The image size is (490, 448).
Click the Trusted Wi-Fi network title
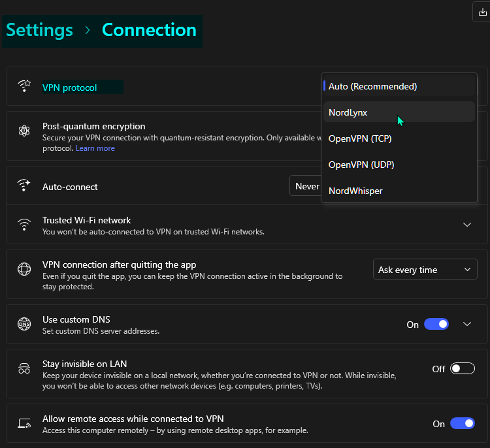(x=86, y=220)
